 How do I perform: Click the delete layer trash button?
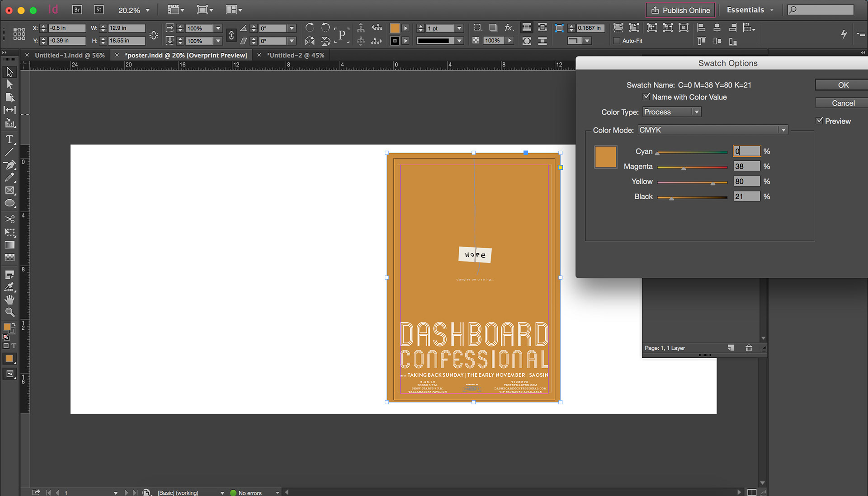pos(749,348)
